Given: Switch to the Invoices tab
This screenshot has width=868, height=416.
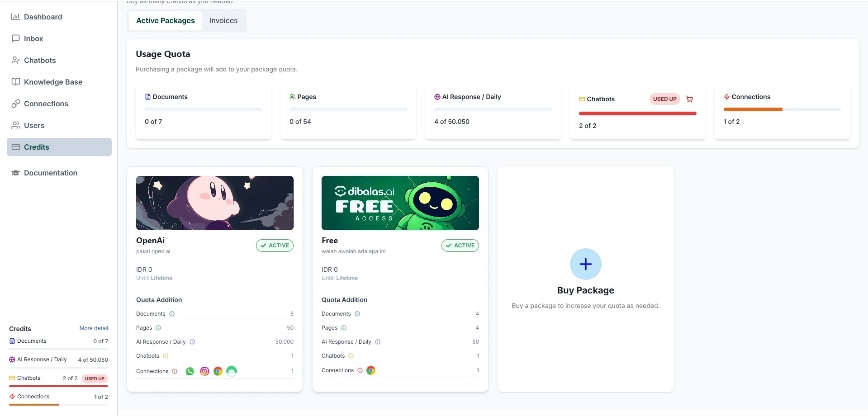Looking at the screenshot, I should pyautogui.click(x=223, y=21).
